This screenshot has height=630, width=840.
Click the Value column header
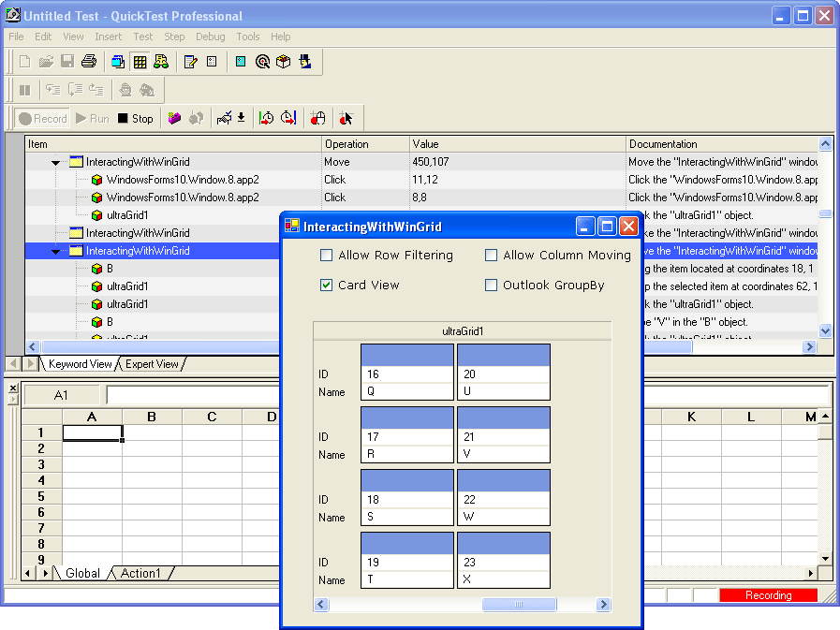(x=518, y=144)
